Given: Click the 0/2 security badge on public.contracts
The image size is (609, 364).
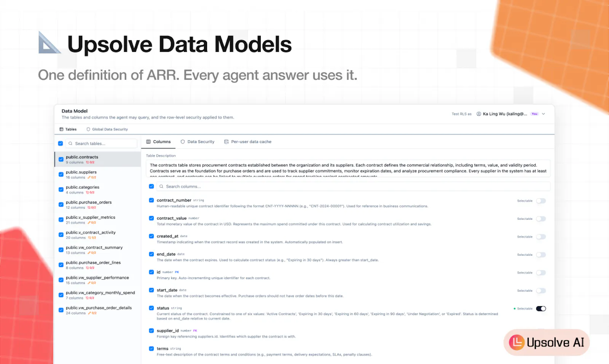Looking at the screenshot, I should click(x=90, y=162).
